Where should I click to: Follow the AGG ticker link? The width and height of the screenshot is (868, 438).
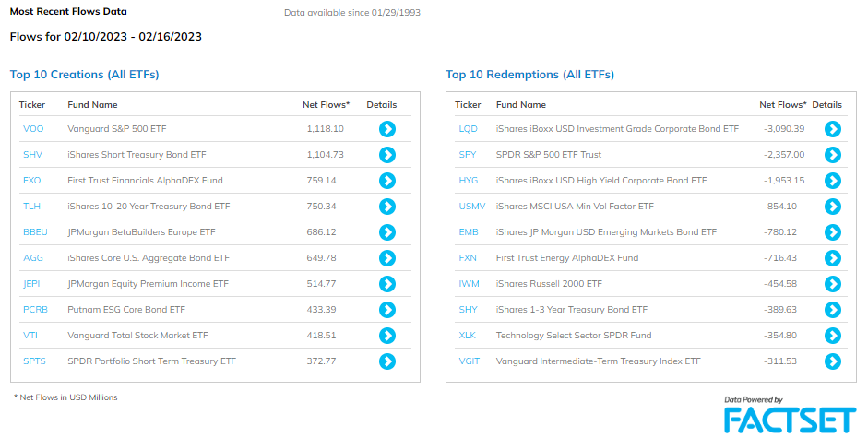point(33,258)
